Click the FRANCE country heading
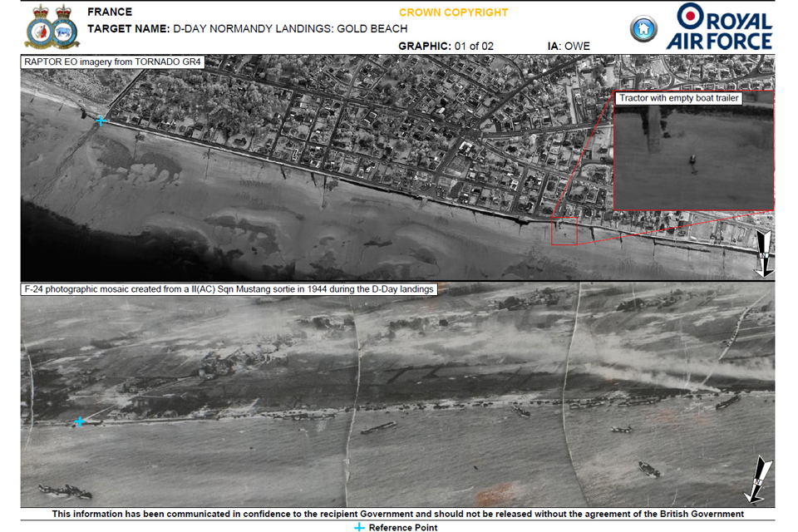The image size is (798, 532). coord(110,12)
